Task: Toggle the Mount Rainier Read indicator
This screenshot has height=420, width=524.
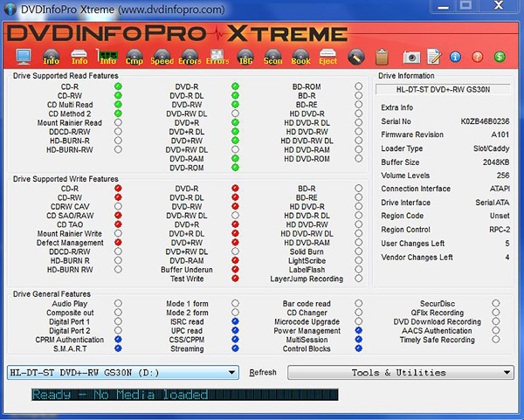Action: pos(118,122)
